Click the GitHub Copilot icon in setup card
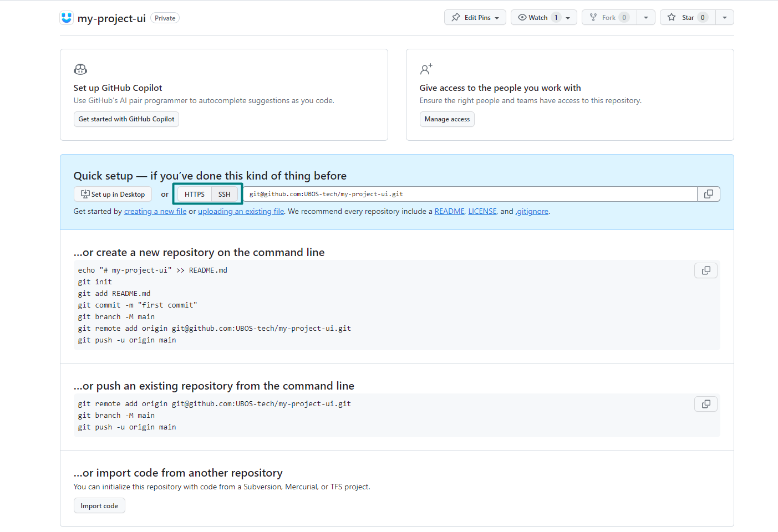 pyautogui.click(x=80, y=69)
